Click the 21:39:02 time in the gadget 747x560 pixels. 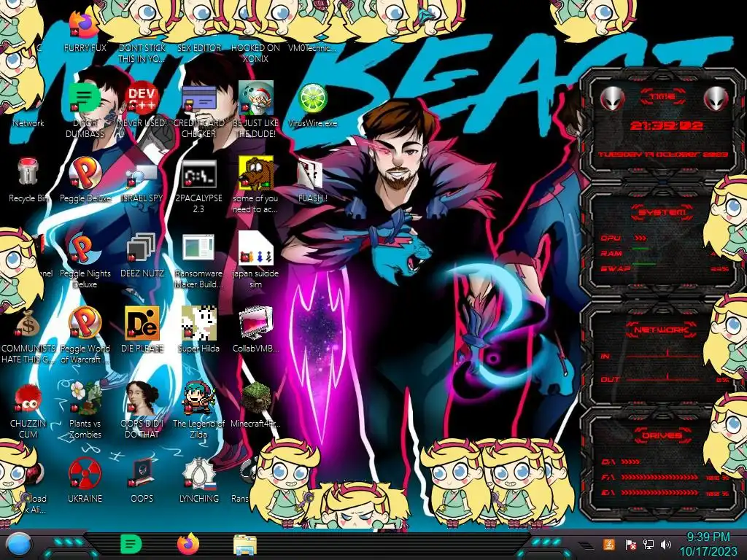click(665, 125)
